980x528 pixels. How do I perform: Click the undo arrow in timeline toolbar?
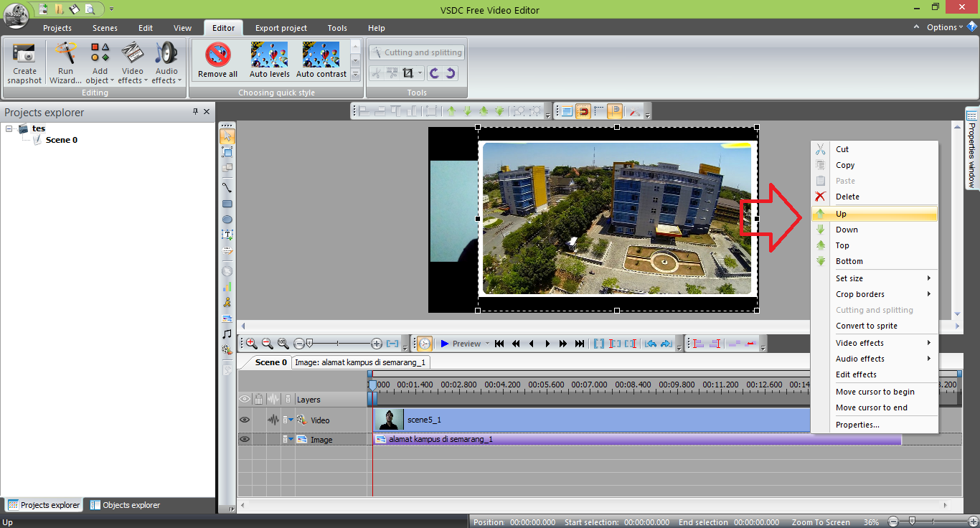tap(651, 344)
